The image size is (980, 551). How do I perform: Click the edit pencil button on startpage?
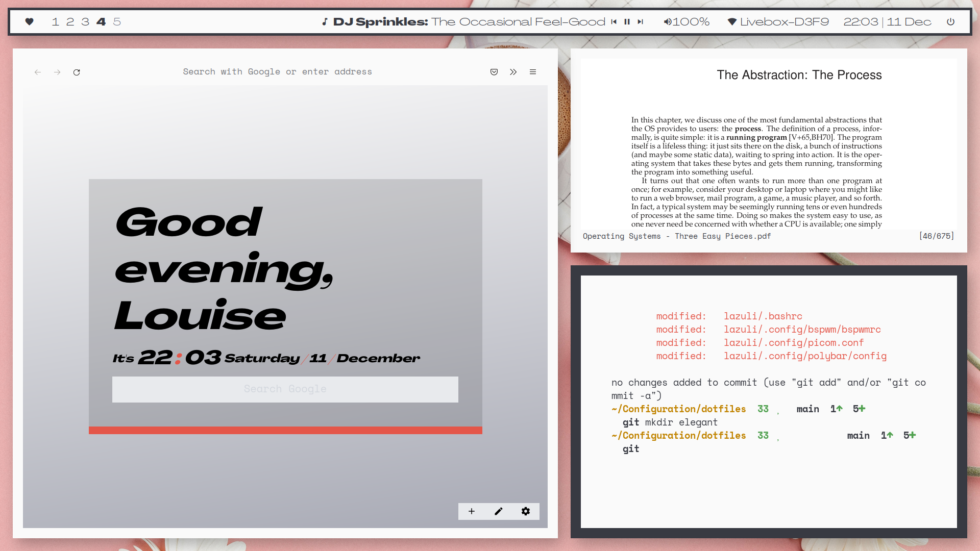[498, 511]
